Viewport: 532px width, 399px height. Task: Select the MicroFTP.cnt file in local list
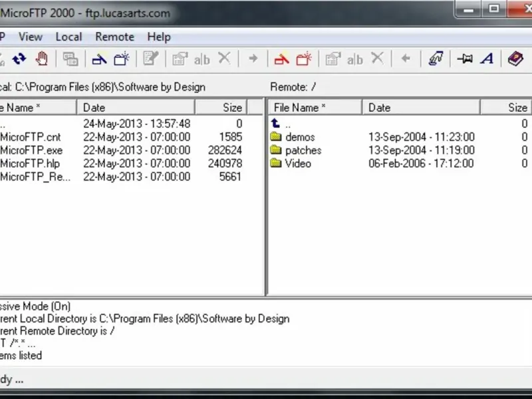[x=30, y=137]
